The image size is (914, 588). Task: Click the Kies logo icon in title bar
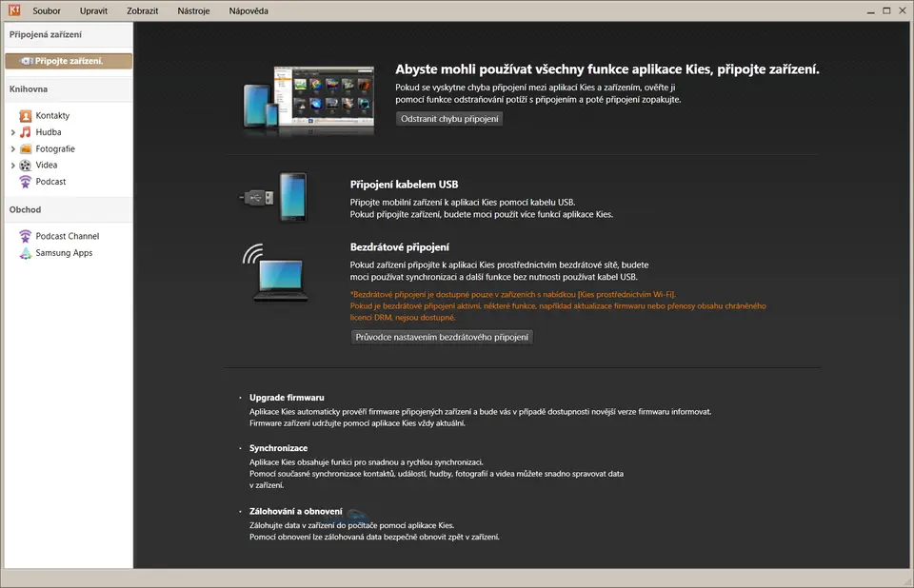[x=12, y=11]
